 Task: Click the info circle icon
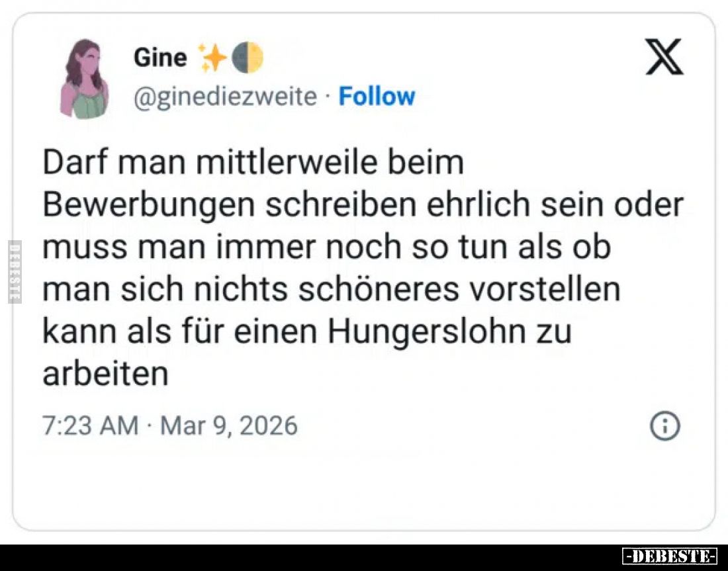665,427
